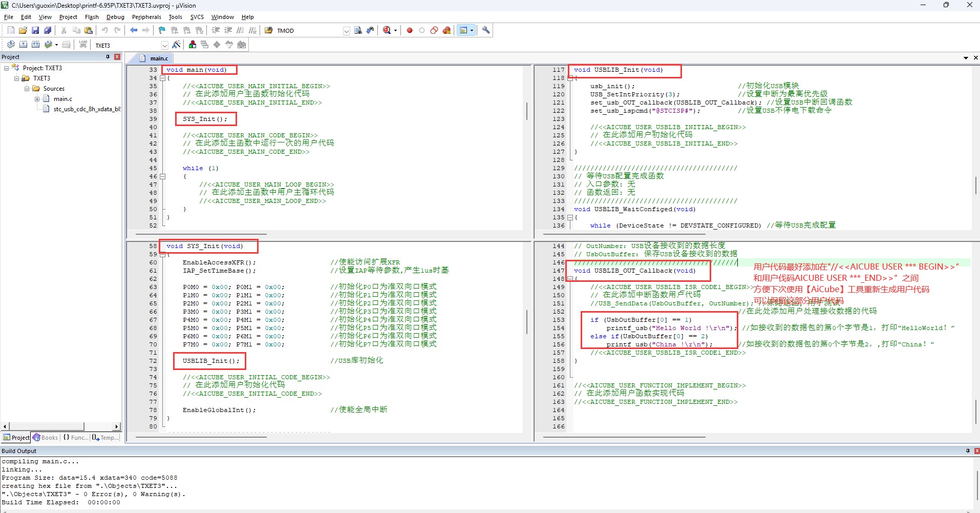Open the Target Options wand icon

177,45
